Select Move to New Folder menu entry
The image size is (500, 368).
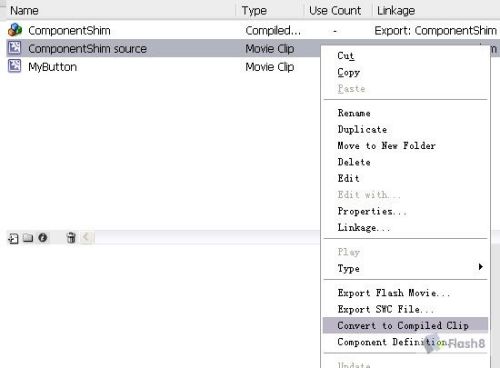pos(387,146)
